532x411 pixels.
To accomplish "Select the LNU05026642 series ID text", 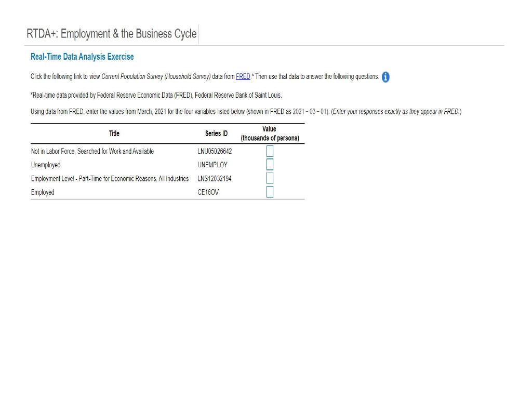I will 214,151.
